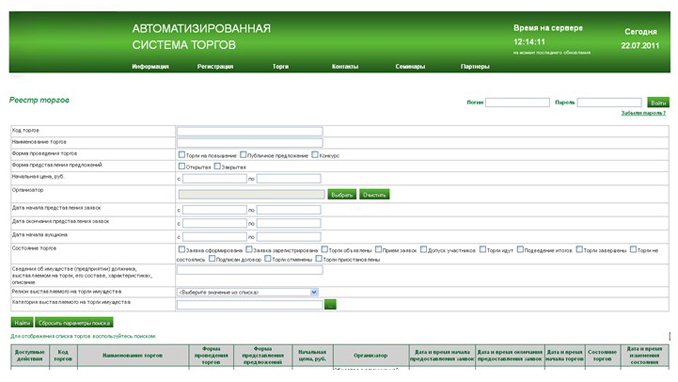This screenshot has height=382, width=678.
Task: Click Дата начала представления заявок 'по' field
Action: (x=288, y=210)
